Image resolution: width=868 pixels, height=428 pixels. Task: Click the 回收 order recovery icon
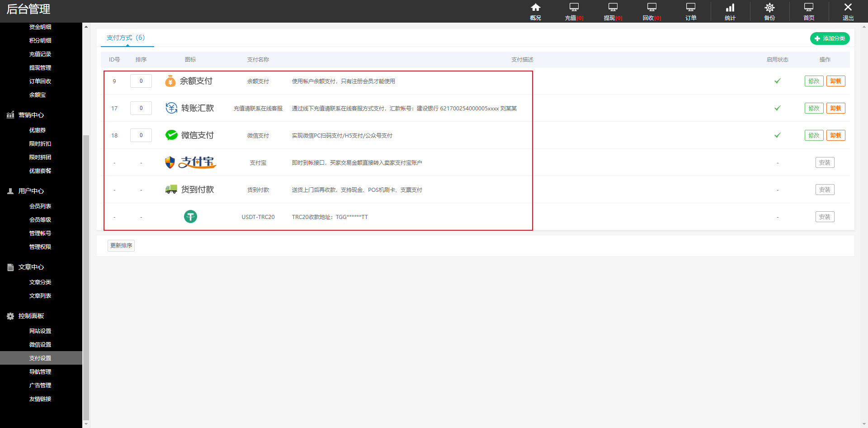point(651,11)
